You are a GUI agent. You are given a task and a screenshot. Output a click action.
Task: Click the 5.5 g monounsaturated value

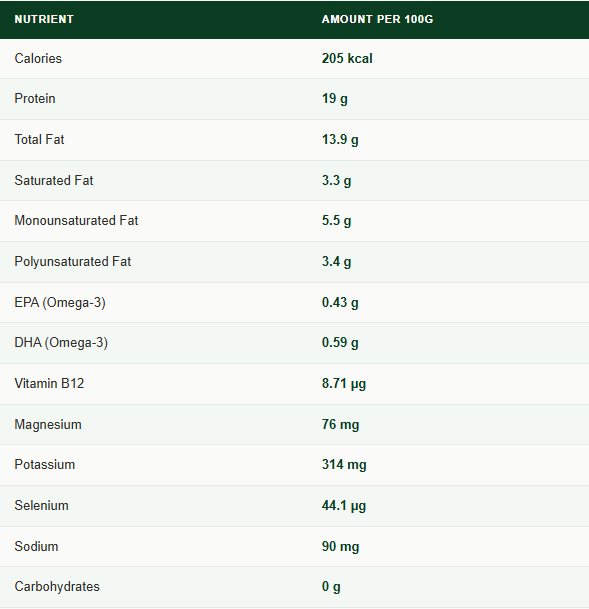coord(337,221)
